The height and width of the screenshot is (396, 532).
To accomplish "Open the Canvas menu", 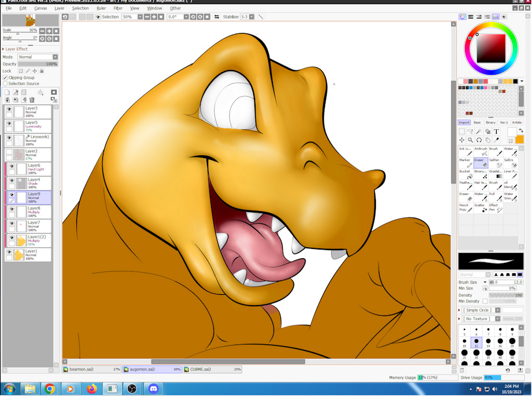I will [x=40, y=8].
